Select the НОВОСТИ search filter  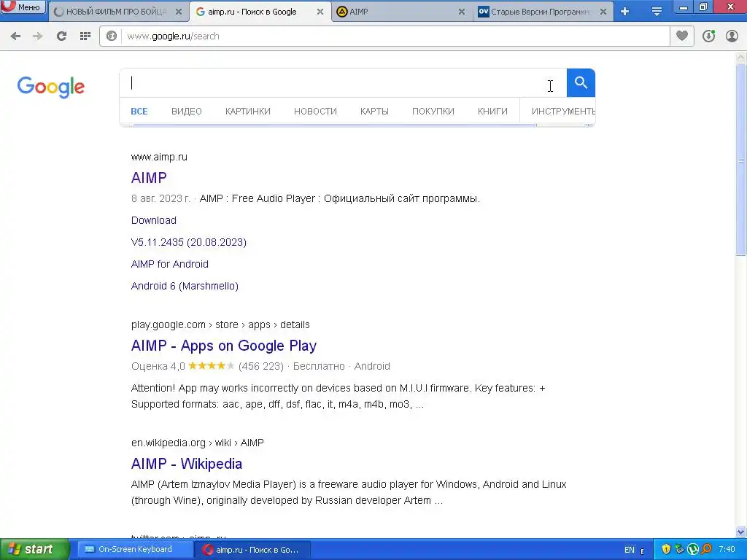315,112
